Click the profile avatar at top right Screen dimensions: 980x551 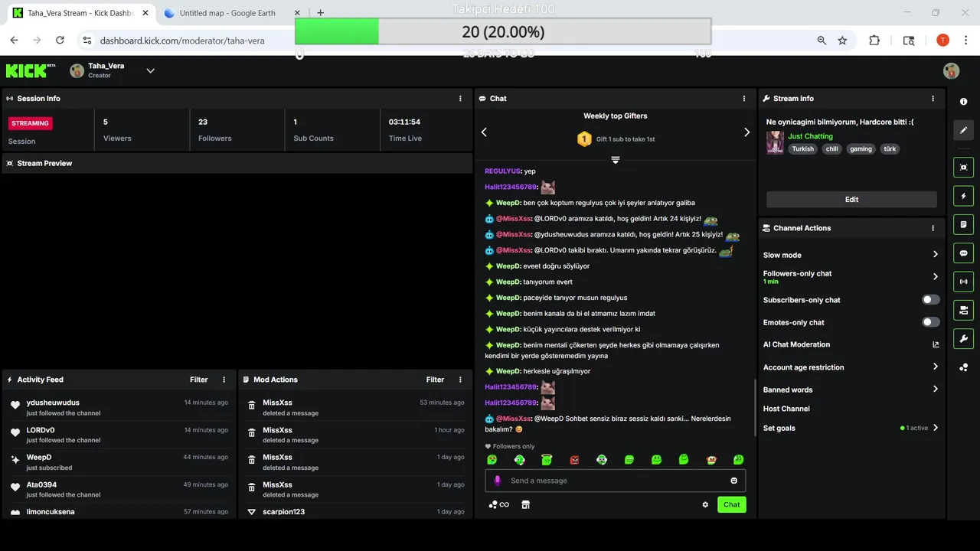(951, 71)
